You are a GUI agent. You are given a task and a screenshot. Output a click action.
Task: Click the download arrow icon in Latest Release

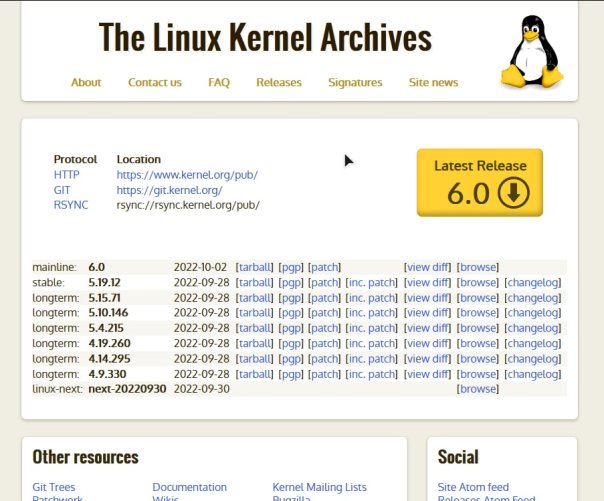pos(513,193)
